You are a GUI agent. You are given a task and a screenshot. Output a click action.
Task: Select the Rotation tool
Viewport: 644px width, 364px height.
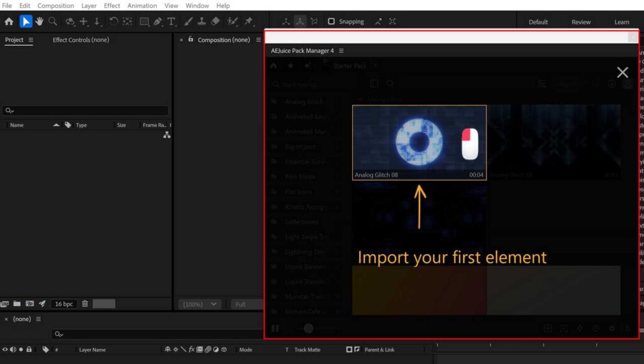point(113,21)
